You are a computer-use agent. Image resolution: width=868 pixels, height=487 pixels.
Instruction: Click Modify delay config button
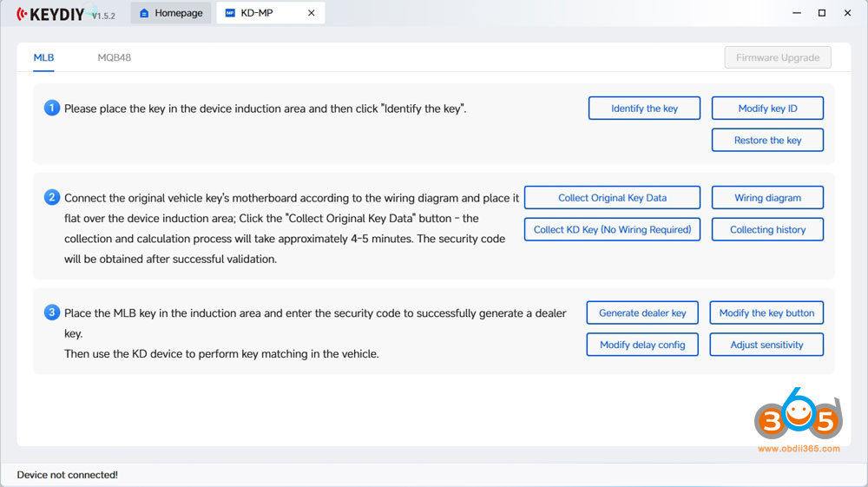pyautogui.click(x=642, y=345)
